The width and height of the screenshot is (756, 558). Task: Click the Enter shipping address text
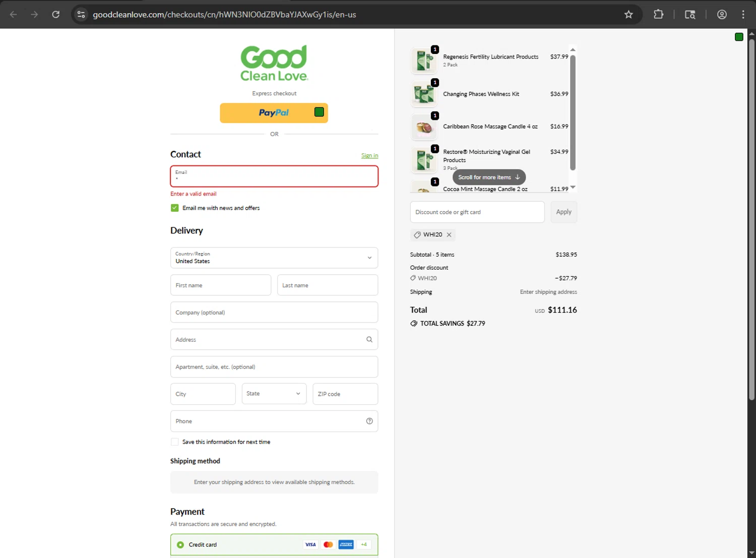(x=548, y=292)
